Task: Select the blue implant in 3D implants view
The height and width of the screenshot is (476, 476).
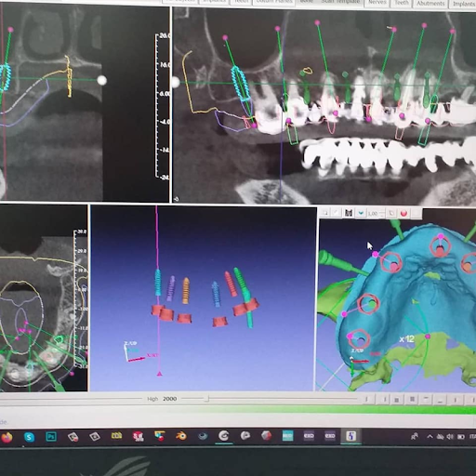Action: click(216, 294)
